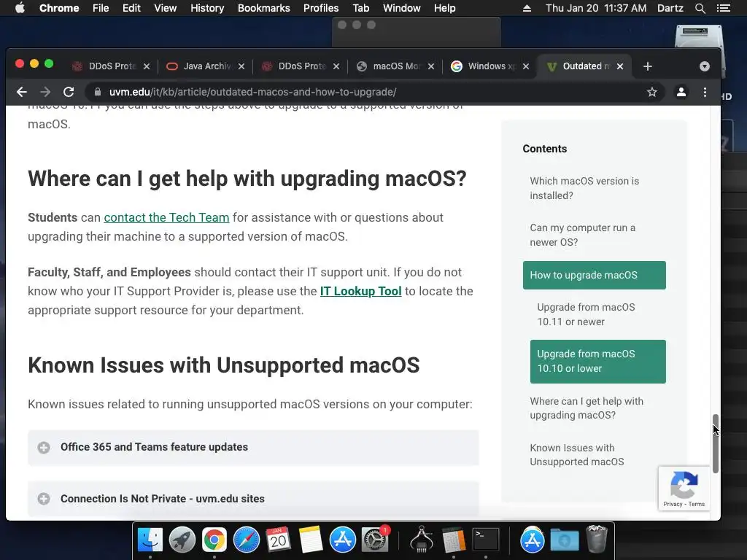This screenshot has height=560, width=747.
Task: Jump to Upgrade from macOS 10.10 or lower
Action: tap(598, 361)
